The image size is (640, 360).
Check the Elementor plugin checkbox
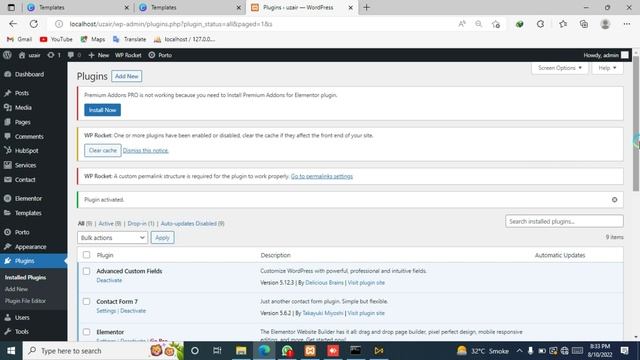pos(87,332)
